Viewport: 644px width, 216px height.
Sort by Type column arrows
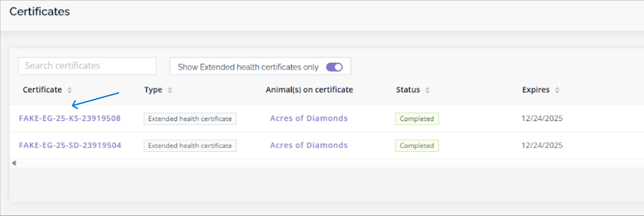tap(170, 90)
